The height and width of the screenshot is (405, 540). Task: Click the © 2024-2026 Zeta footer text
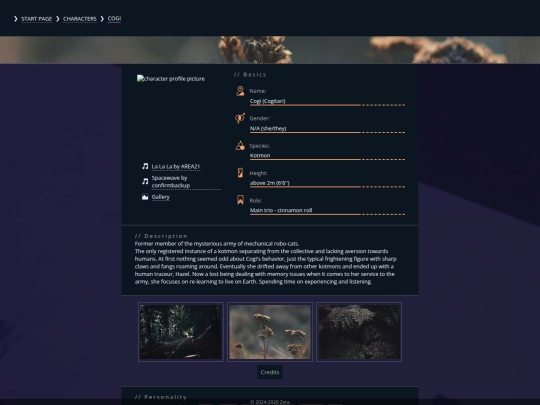click(270, 402)
